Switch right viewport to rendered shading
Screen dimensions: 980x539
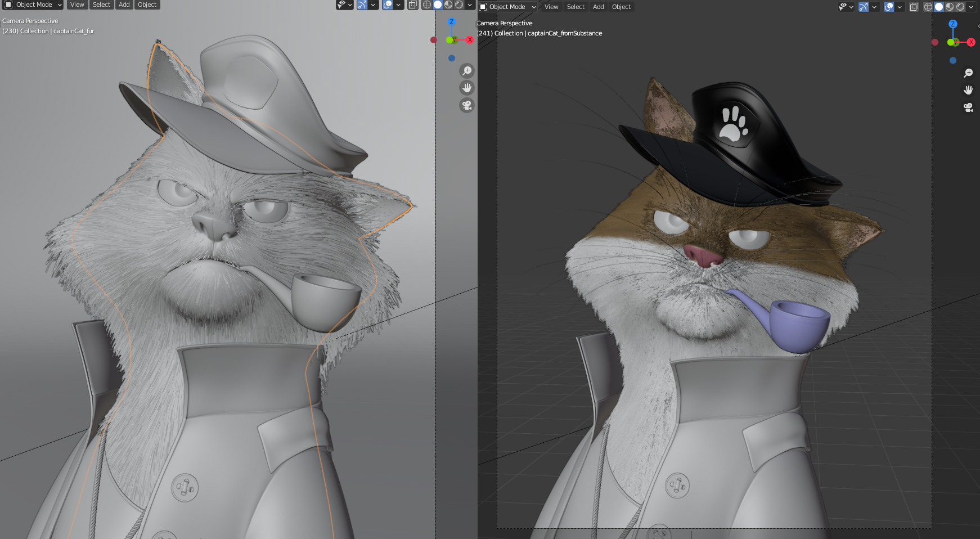pyautogui.click(x=960, y=7)
